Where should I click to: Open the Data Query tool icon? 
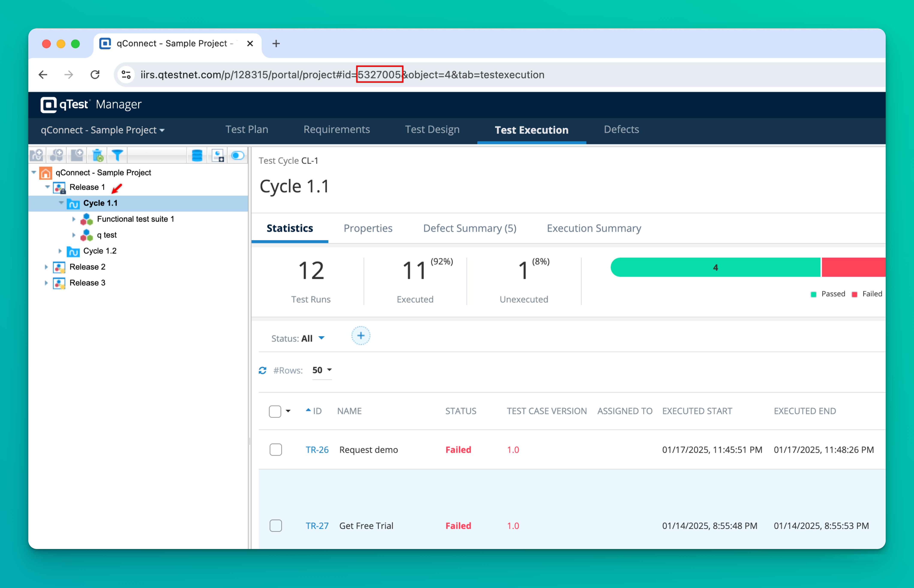[197, 155]
